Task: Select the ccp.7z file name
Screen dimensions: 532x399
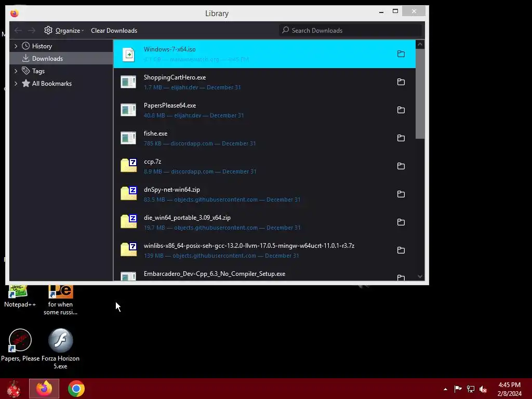Action: 152,162
